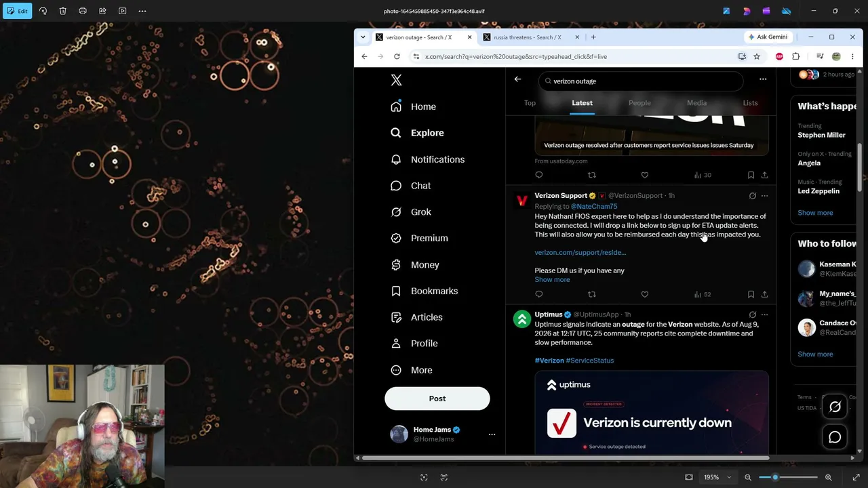The image size is (868, 488).
Task: Delete the photo with trash icon
Action: click(x=62, y=11)
